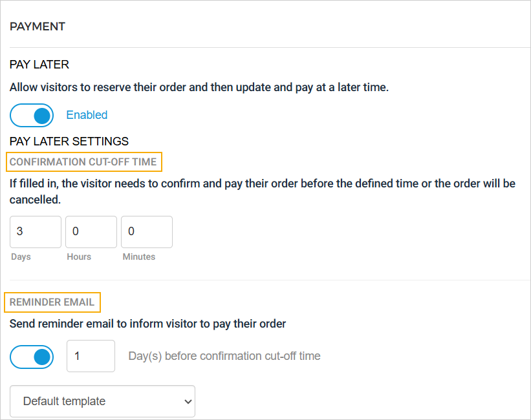Click the Hours caption under the input
The width and height of the screenshot is (531, 420).
point(79,257)
